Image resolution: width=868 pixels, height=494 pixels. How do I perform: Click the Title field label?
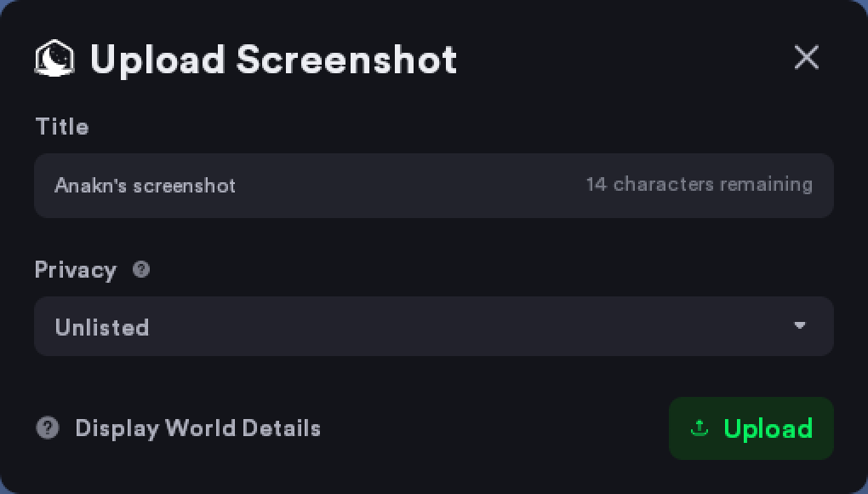(x=62, y=127)
